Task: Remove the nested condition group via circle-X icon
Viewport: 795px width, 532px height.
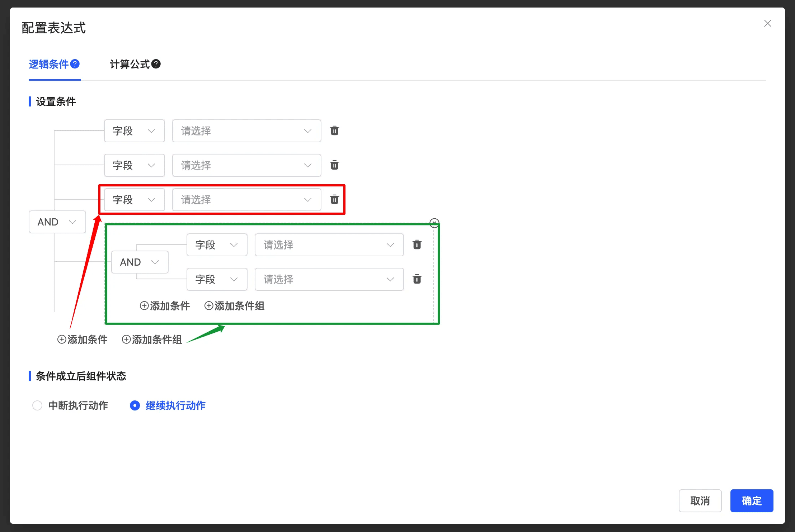Action: point(434,223)
